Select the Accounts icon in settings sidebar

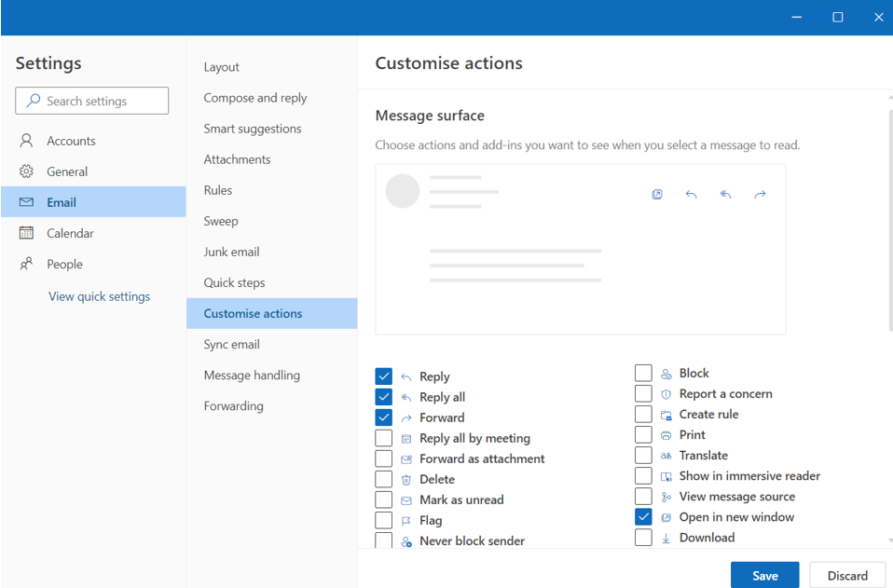pyautogui.click(x=26, y=140)
